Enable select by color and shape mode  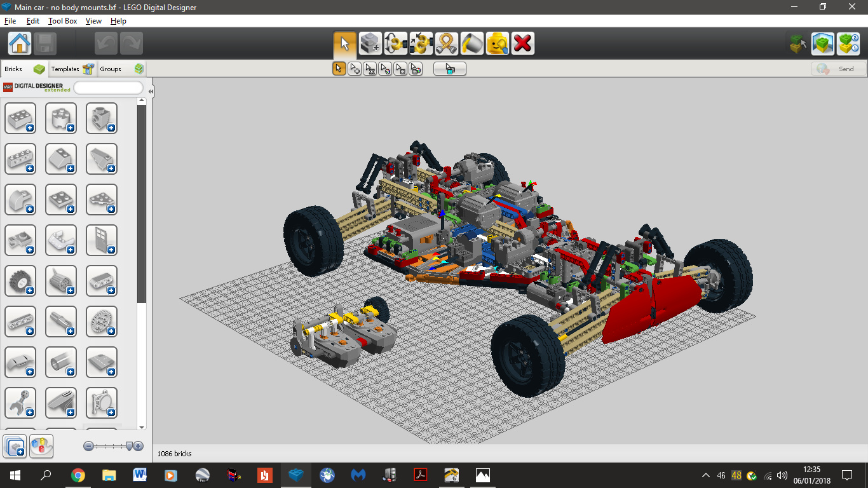pyautogui.click(x=416, y=69)
